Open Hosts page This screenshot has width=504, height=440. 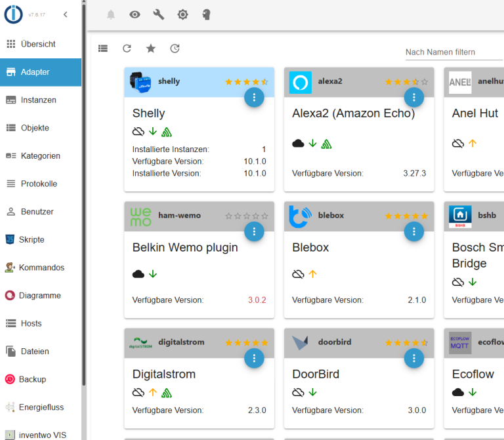click(x=41, y=323)
